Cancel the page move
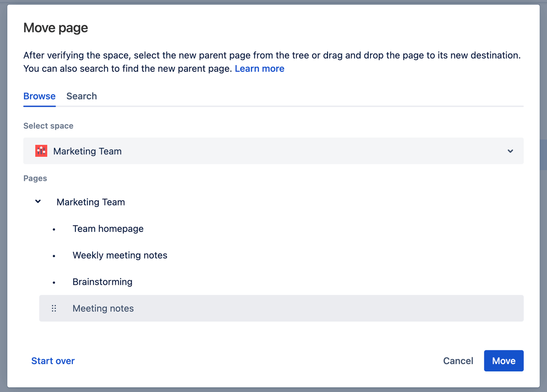547x392 pixels. pyautogui.click(x=458, y=361)
